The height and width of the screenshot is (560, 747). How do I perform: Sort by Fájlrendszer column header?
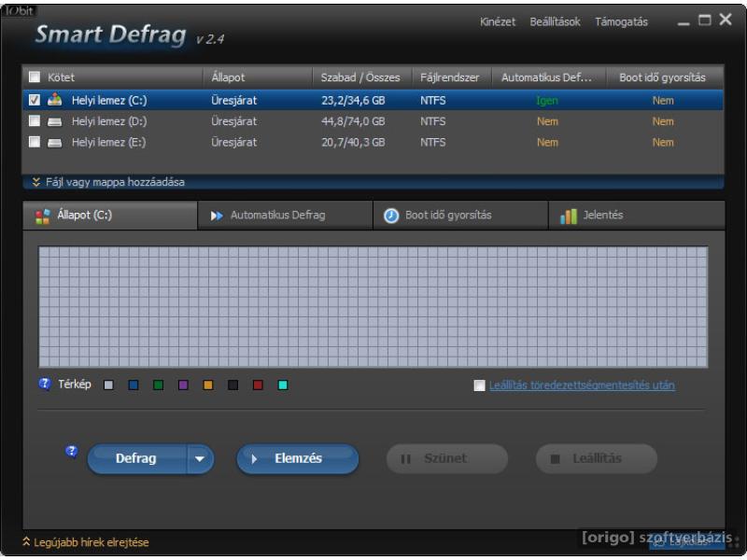[451, 77]
